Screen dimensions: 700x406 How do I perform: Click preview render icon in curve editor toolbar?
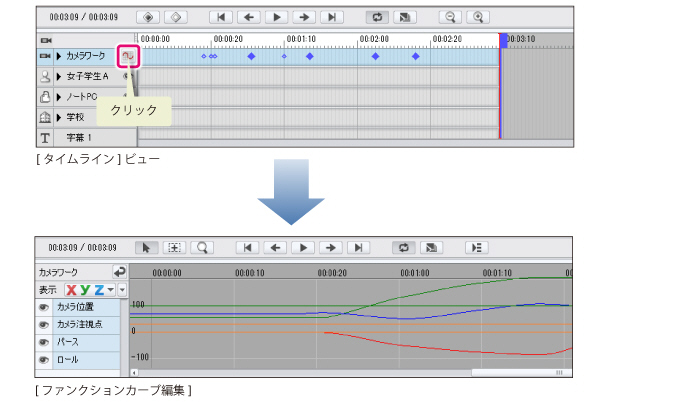[431, 248]
